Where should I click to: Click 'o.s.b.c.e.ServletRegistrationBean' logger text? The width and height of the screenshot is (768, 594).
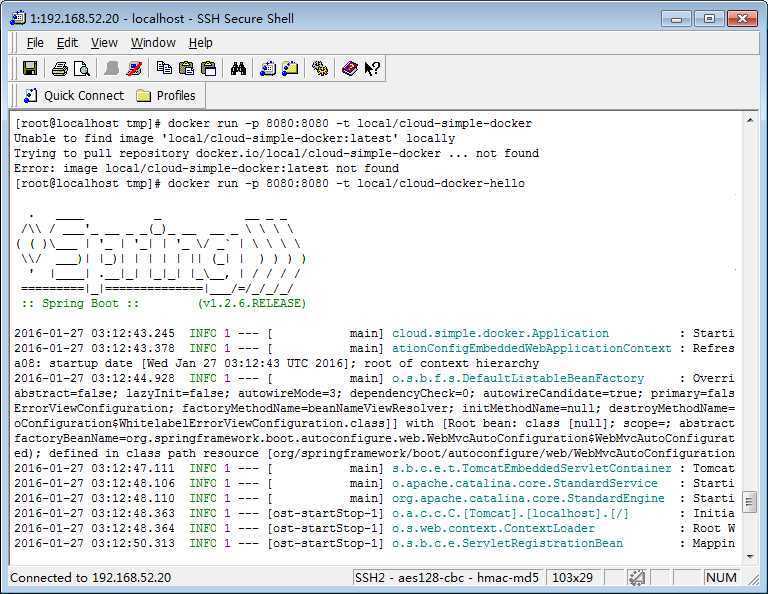507,544
